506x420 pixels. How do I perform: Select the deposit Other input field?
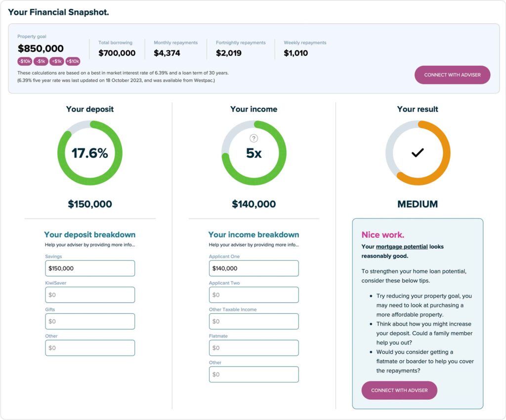(90, 348)
